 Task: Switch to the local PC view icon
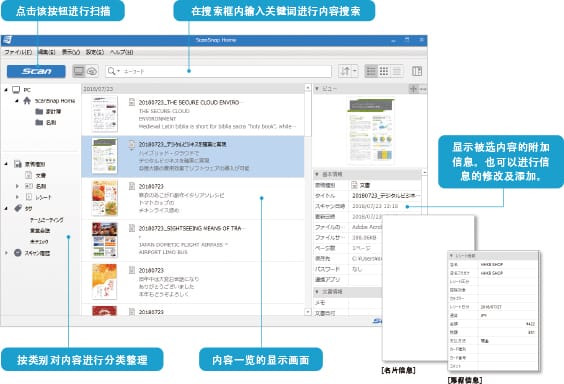pyautogui.click(x=79, y=71)
